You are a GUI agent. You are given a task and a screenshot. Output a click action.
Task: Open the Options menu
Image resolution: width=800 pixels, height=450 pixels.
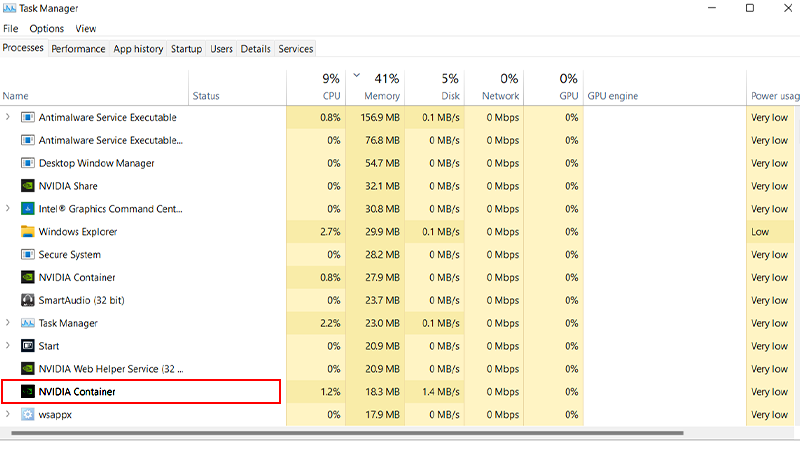pos(46,29)
